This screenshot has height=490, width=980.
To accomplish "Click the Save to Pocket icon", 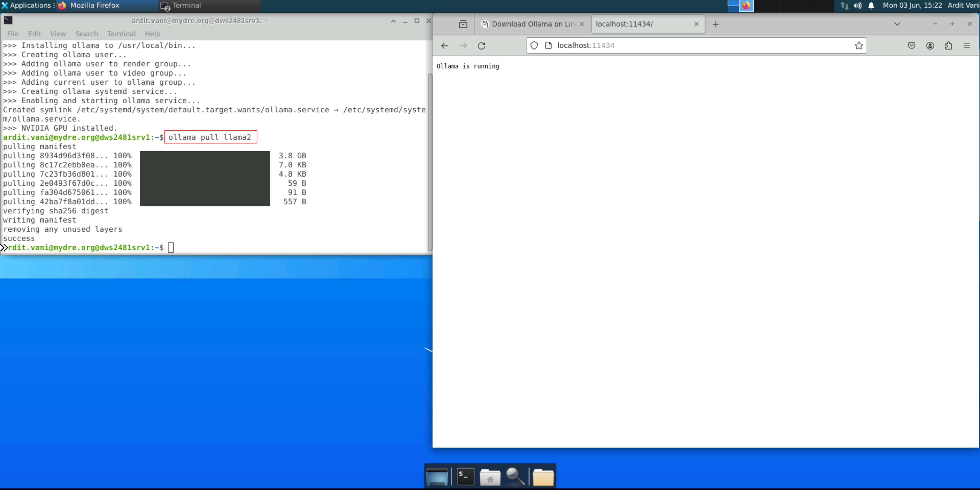I will coord(911,46).
